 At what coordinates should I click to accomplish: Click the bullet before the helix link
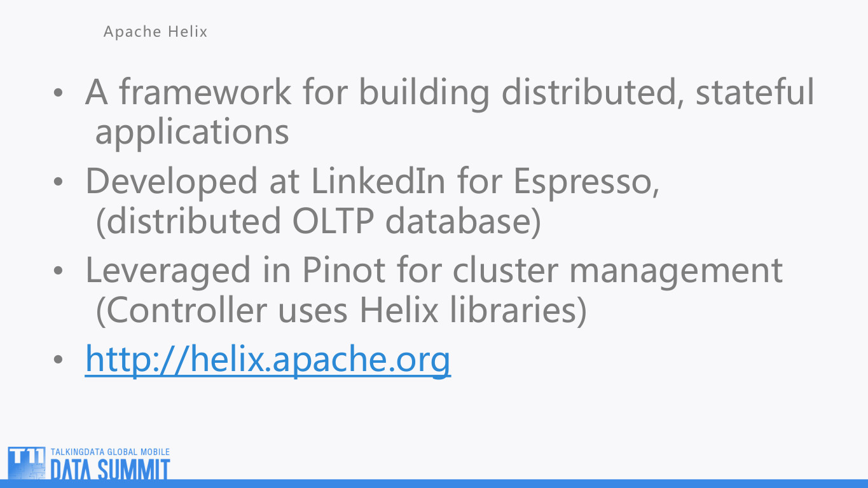(59, 360)
